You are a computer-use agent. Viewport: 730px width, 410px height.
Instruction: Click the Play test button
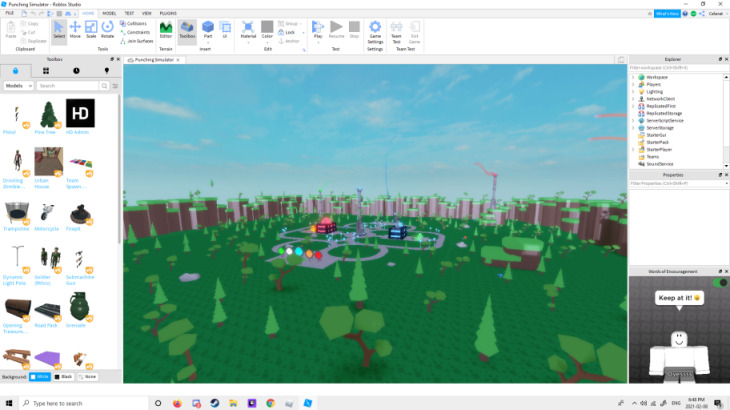point(318,28)
